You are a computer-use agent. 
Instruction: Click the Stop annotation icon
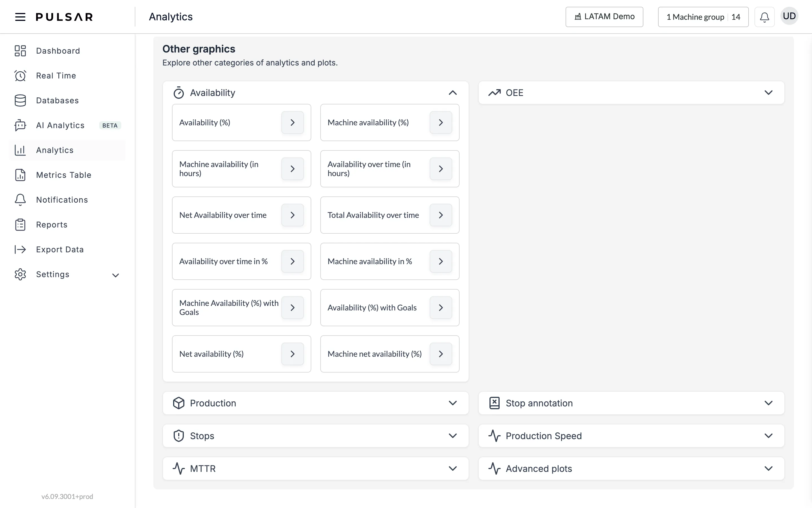click(x=494, y=403)
